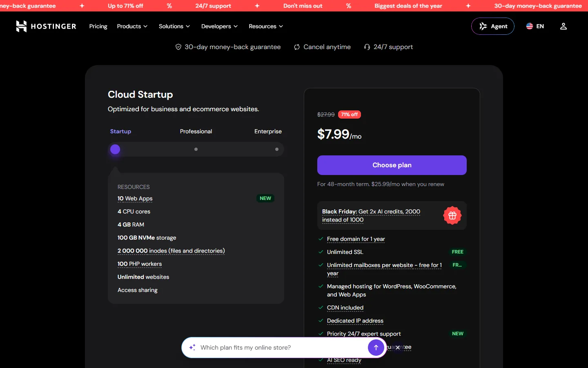588x368 pixels.
Task: Move plan slider to Professional dot
Action: pyautogui.click(x=196, y=149)
